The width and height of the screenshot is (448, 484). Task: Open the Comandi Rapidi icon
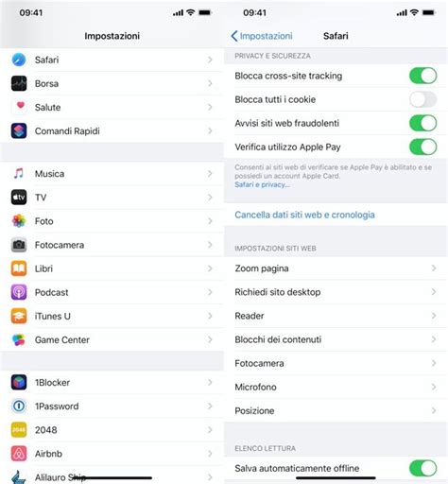(x=19, y=131)
